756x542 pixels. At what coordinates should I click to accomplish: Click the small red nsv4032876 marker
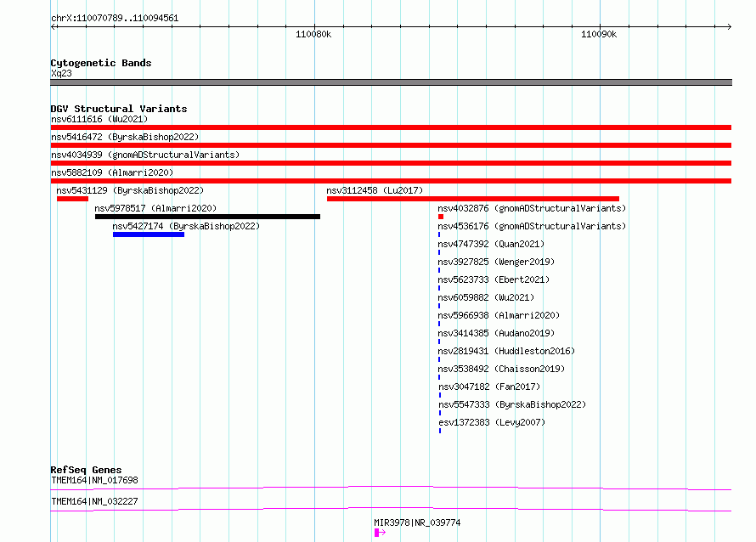click(441, 217)
